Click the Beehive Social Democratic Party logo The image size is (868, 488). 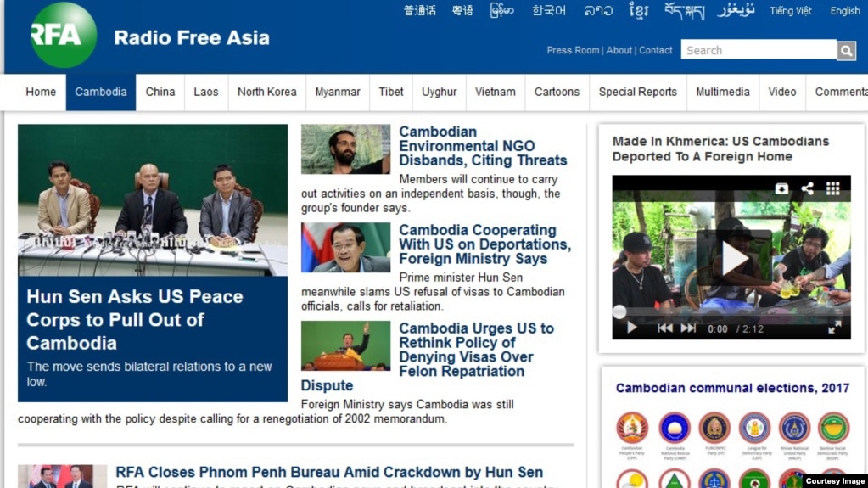[x=834, y=428]
